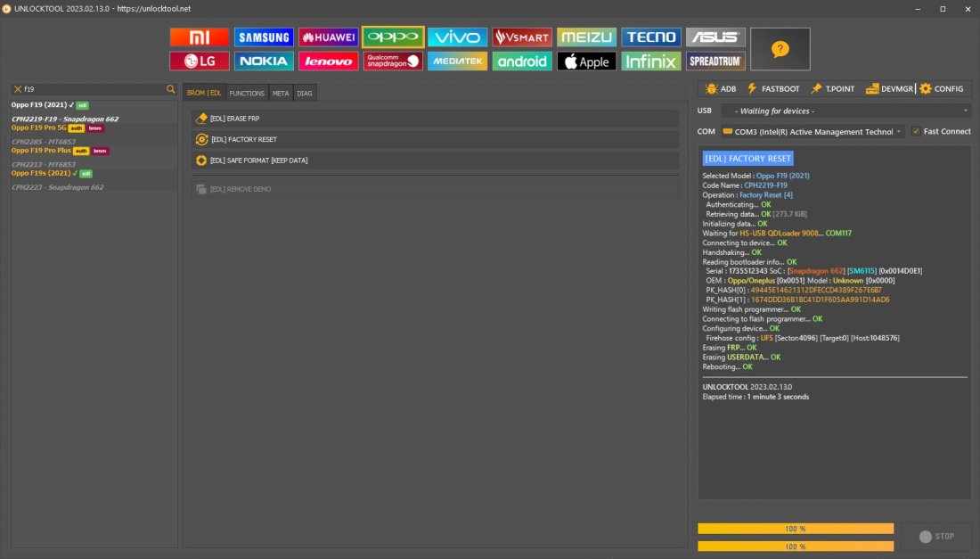Select the Huawei brand logo
The width and height of the screenshot is (980, 559).
click(x=328, y=37)
